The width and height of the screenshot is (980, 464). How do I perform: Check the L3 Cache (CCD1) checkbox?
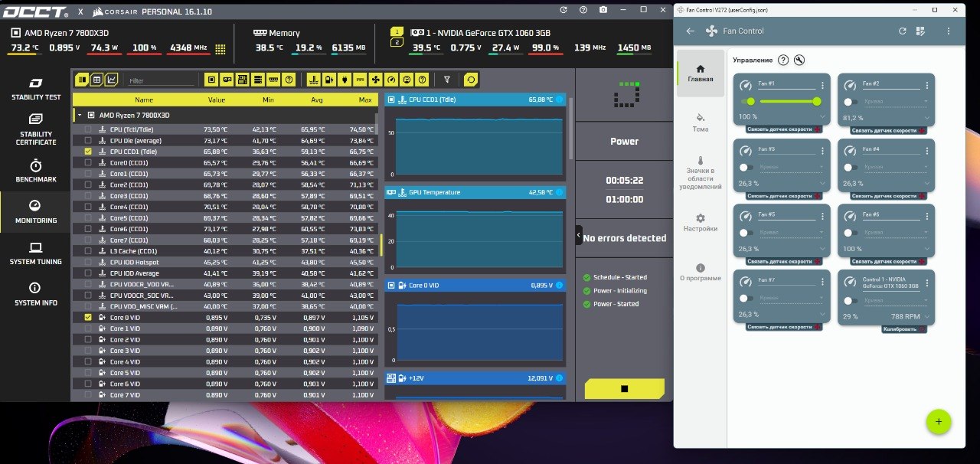point(88,251)
